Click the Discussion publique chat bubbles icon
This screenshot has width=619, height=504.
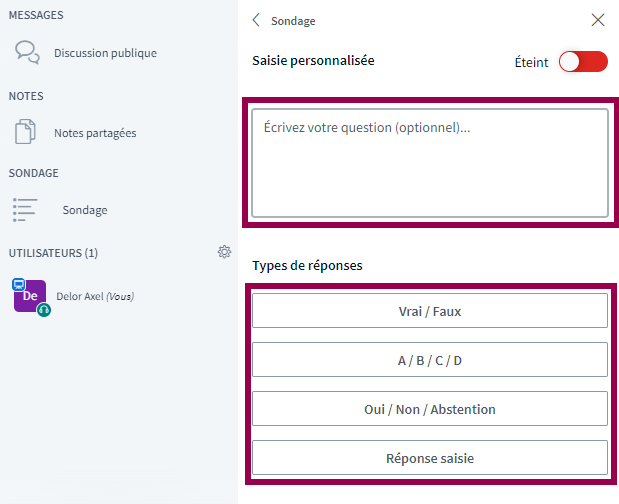point(27,52)
